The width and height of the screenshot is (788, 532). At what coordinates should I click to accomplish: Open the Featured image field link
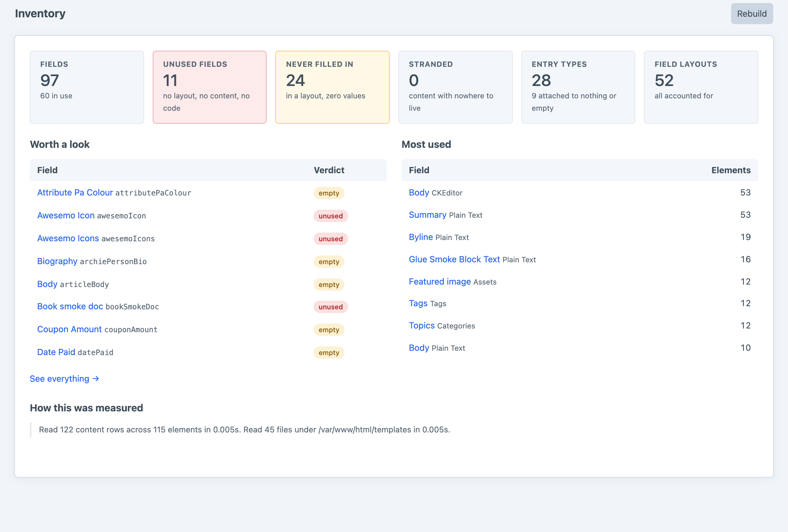click(x=440, y=281)
